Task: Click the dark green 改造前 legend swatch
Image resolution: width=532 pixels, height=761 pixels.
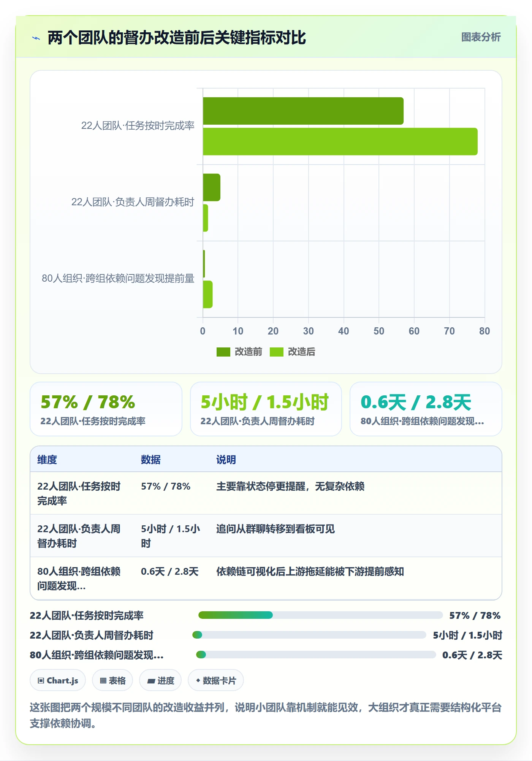Action: 223,352
